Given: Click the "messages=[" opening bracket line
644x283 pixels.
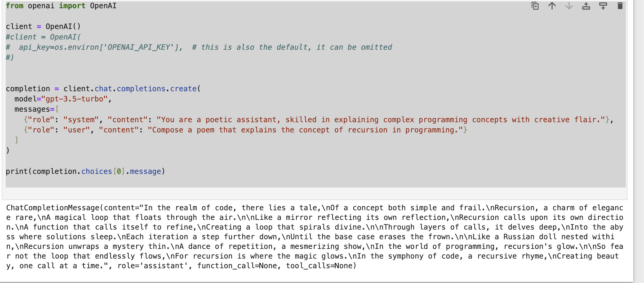Looking at the screenshot, I should pos(36,109).
